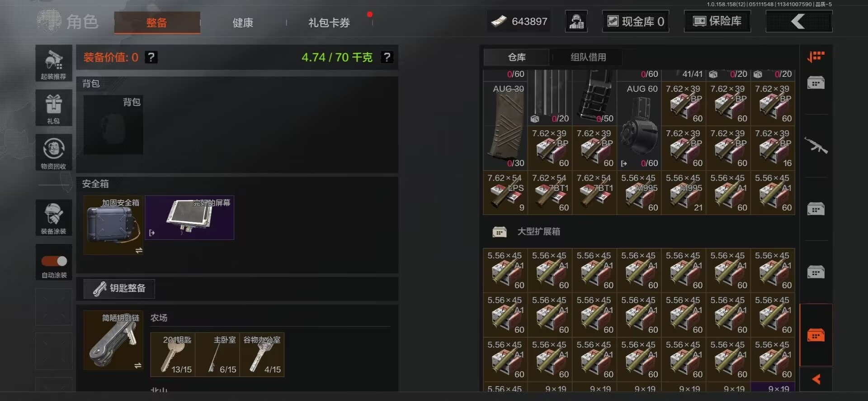Click the character profile icon beside currency

click(x=576, y=21)
